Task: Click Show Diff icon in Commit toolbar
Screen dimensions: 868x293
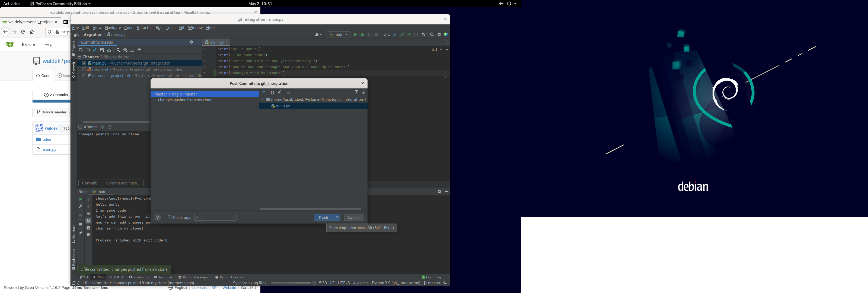Action: pyautogui.click(x=95, y=50)
